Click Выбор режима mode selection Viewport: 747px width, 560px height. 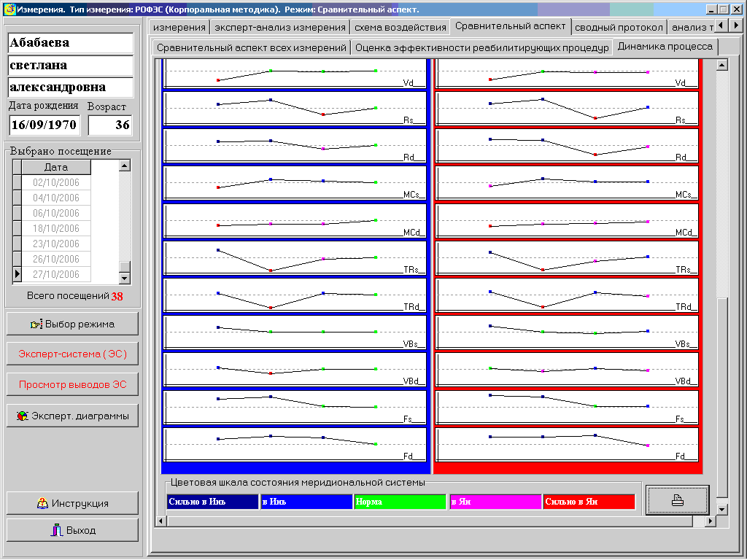[x=72, y=324]
